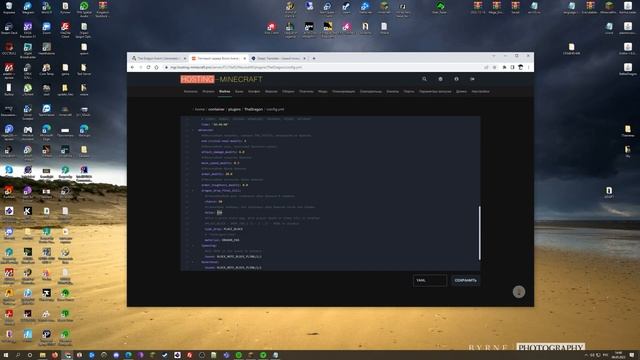
Task: Go to home in the breadcrumb
Action: [200, 109]
